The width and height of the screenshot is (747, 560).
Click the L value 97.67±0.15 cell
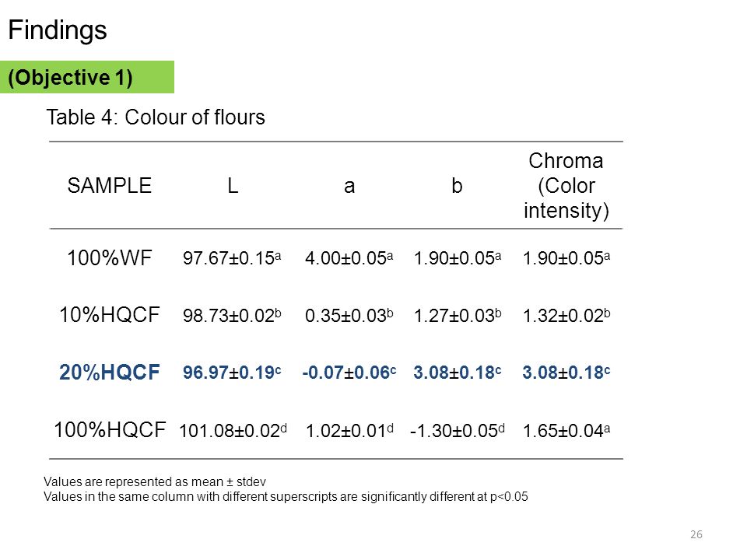tap(232, 258)
